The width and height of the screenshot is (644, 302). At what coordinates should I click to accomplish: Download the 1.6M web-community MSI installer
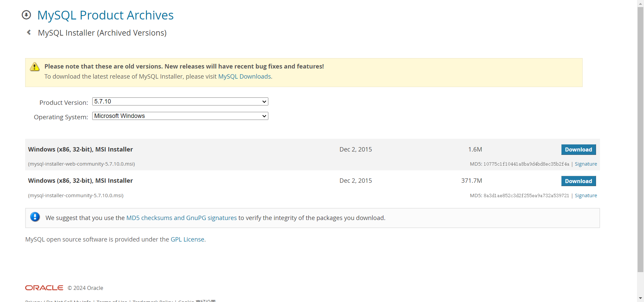[578, 149]
